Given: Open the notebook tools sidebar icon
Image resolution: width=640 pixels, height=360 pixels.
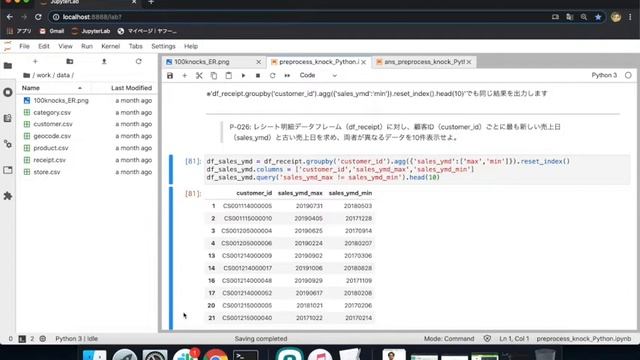Looking at the screenshot, I should pos(8,144).
